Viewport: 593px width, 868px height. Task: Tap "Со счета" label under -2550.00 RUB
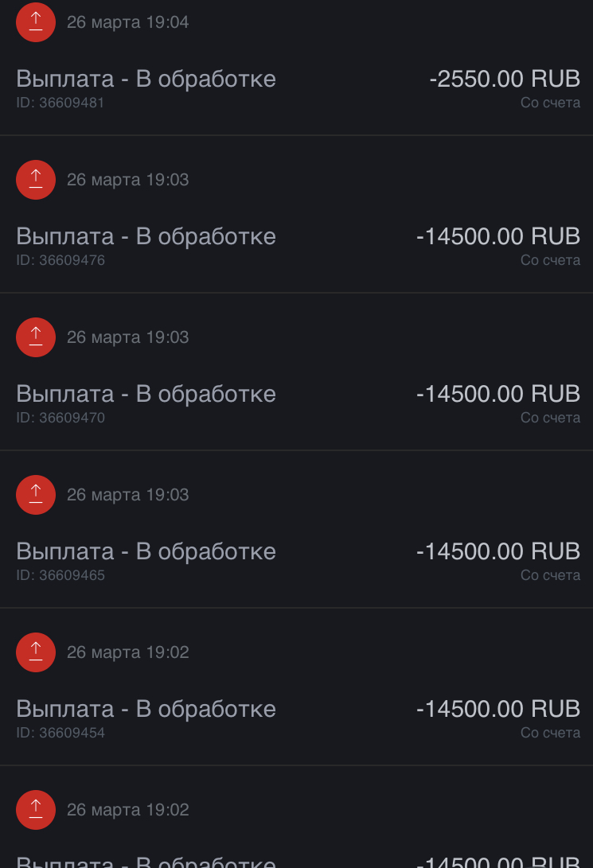pos(550,103)
